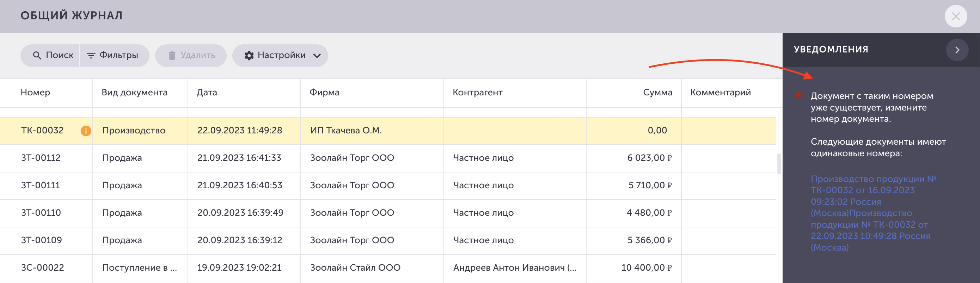This screenshot has width=980, height=283.
Task: Click the sum 6 023,00 ₽
Action: [649, 158]
